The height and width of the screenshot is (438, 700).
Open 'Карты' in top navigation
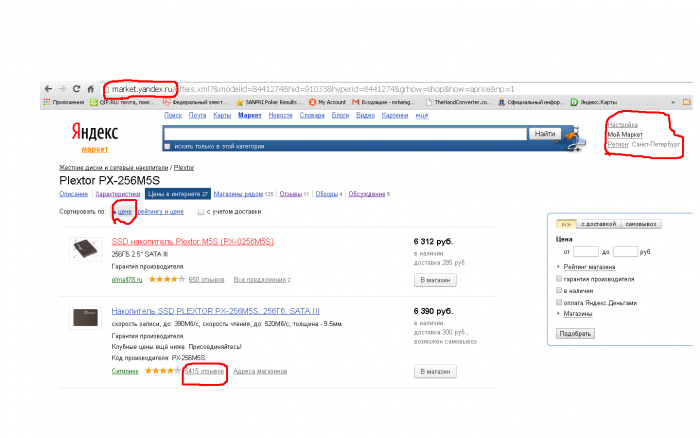(x=222, y=115)
